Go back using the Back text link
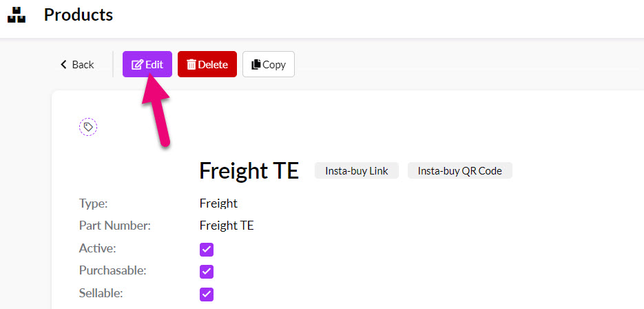The width and height of the screenshot is (644, 309). coord(83,65)
